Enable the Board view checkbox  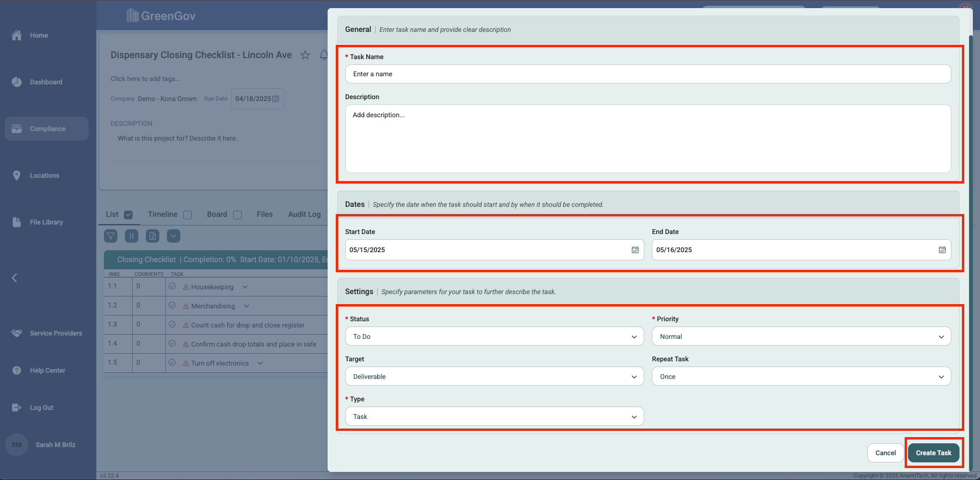tap(237, 215)
